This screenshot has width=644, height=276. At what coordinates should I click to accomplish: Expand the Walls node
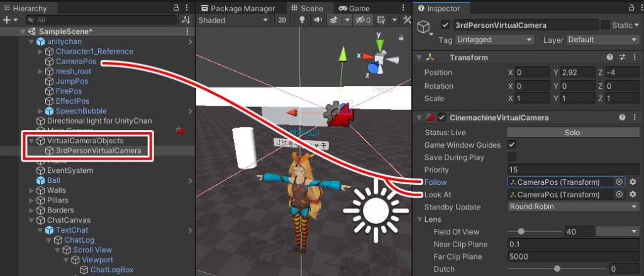(x=31, y=190)
